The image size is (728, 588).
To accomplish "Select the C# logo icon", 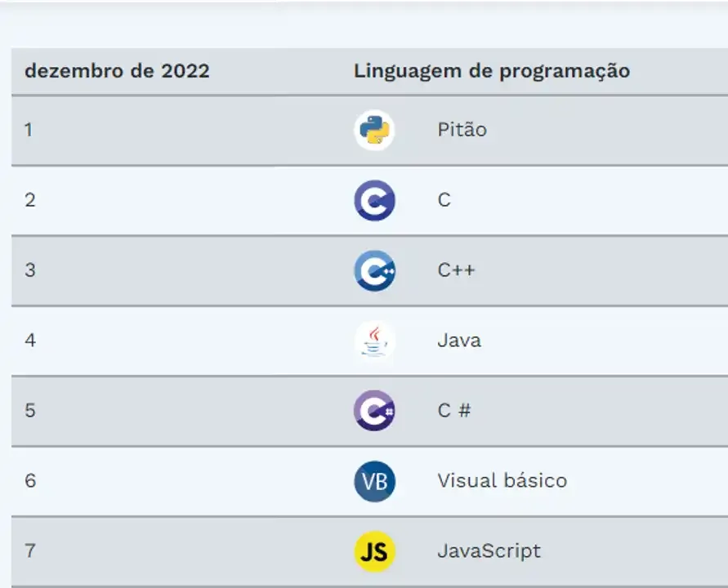I will pyautogui.click(x=374, y=411).
